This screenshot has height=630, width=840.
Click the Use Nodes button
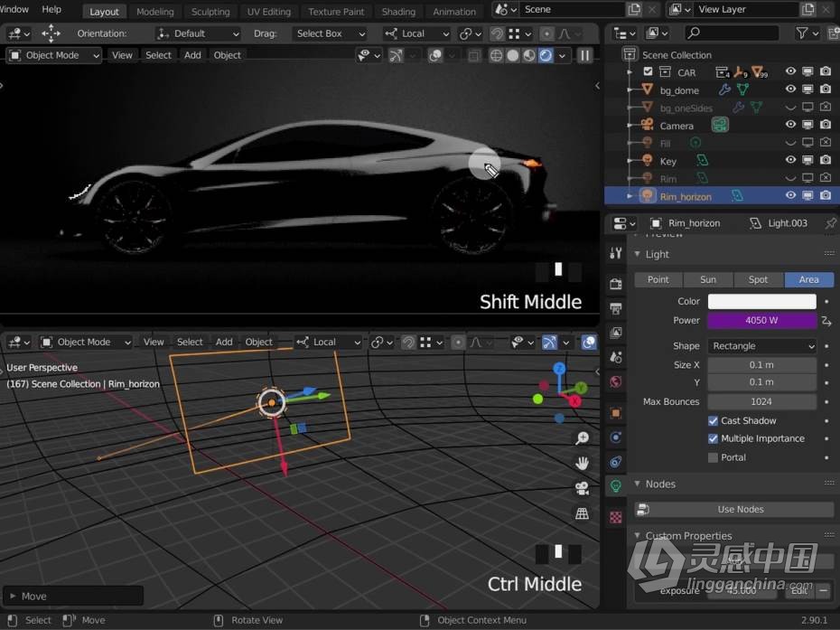(x=734, y=510)
